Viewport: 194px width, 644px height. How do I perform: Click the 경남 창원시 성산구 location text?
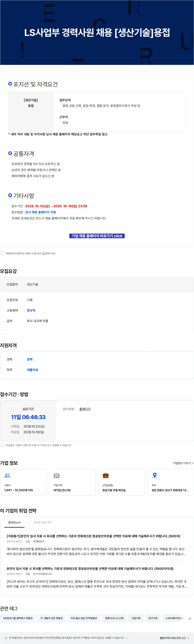[170, 490]
